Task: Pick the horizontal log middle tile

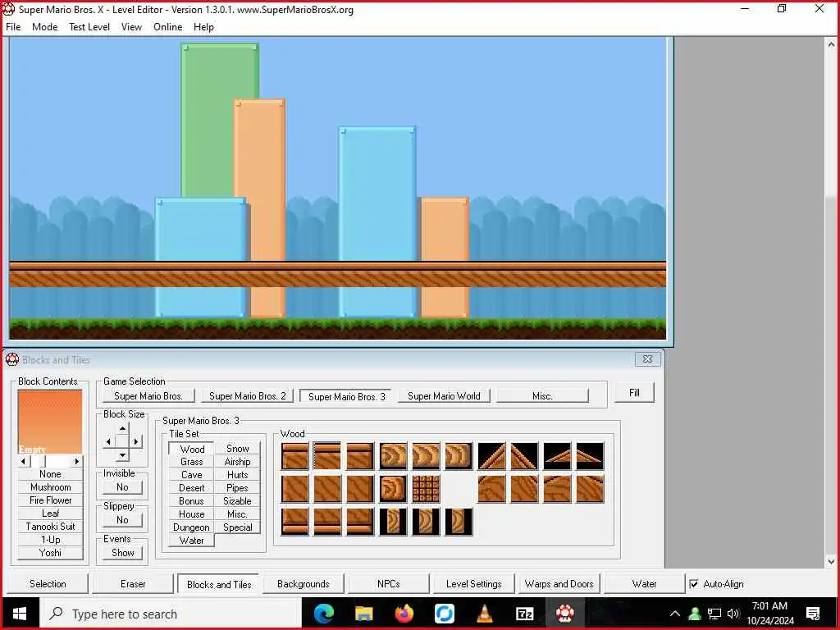Action: click(426, 456)
